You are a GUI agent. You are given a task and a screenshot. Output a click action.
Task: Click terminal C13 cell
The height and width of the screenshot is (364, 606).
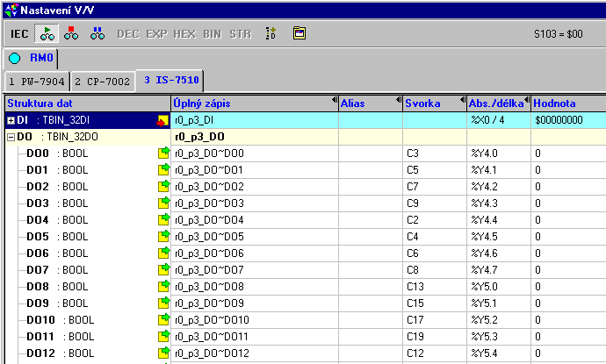point(435,287)
